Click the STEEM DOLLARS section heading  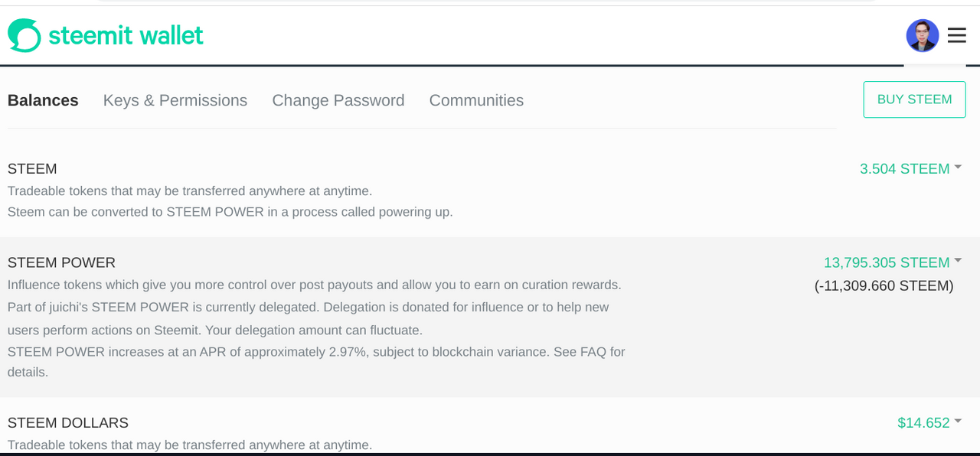point(68,422)
